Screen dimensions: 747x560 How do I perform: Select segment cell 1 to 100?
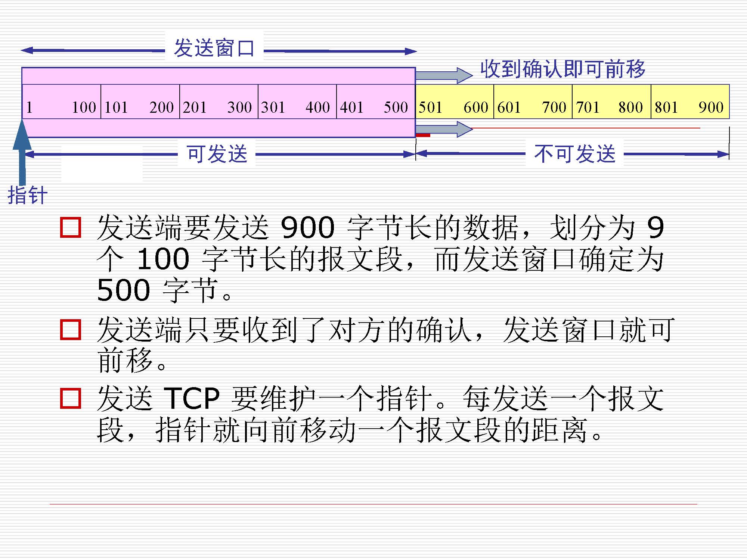(x=62, y=102)
